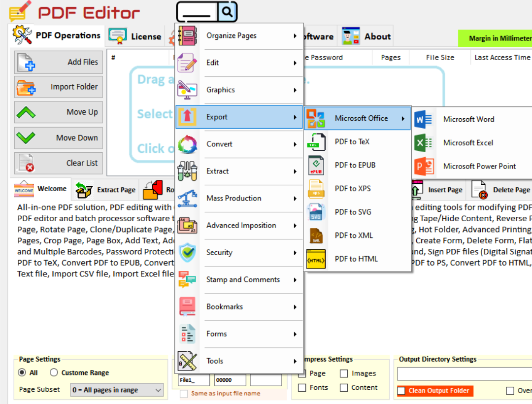The image size is (532, 404).
Task: Choose Mass Production menu entry
Action: coord(239,199)
